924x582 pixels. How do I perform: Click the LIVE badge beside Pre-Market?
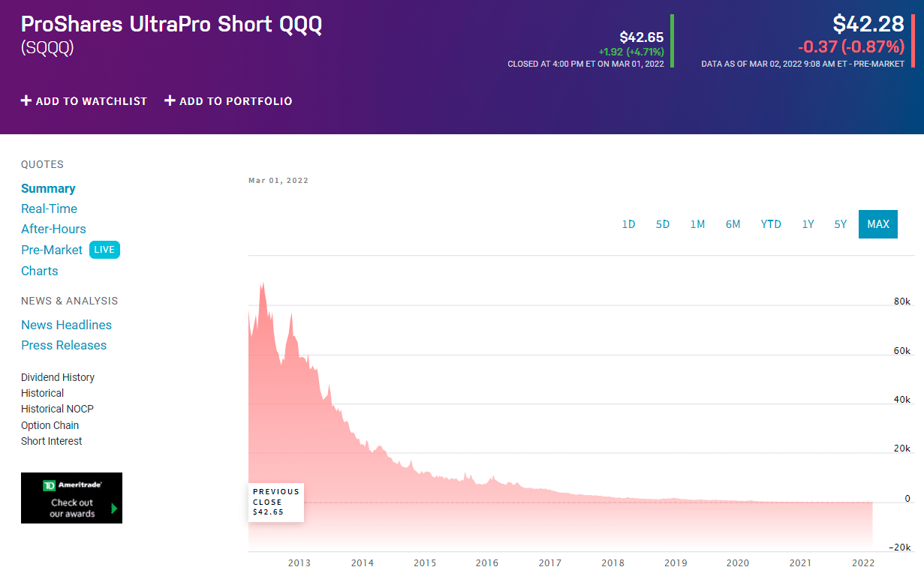click(104, 250)
